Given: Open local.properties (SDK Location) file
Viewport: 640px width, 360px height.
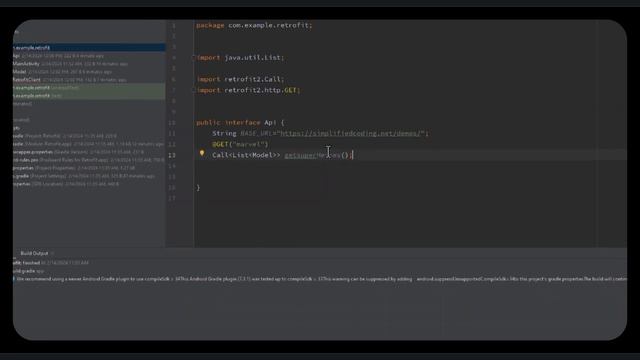Looking at the screenshot, I should click(x=89, y=184).
